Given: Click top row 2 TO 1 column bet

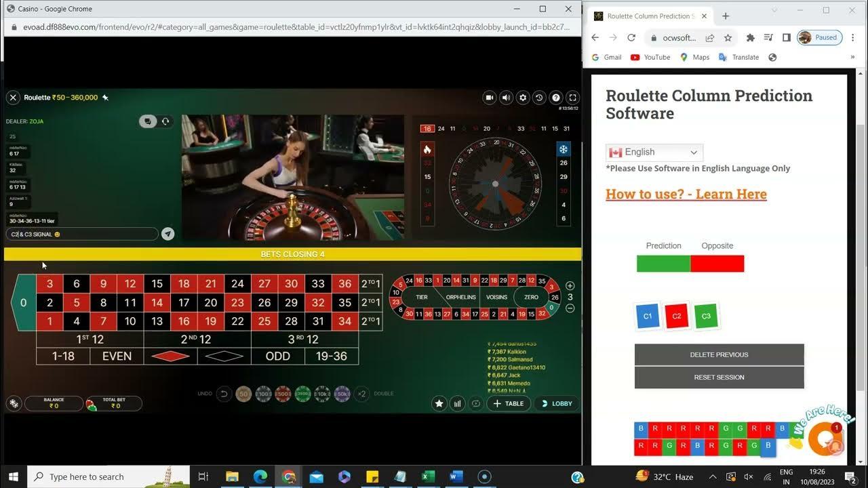Looking at the screenshot, I should (x=370, y=283).
